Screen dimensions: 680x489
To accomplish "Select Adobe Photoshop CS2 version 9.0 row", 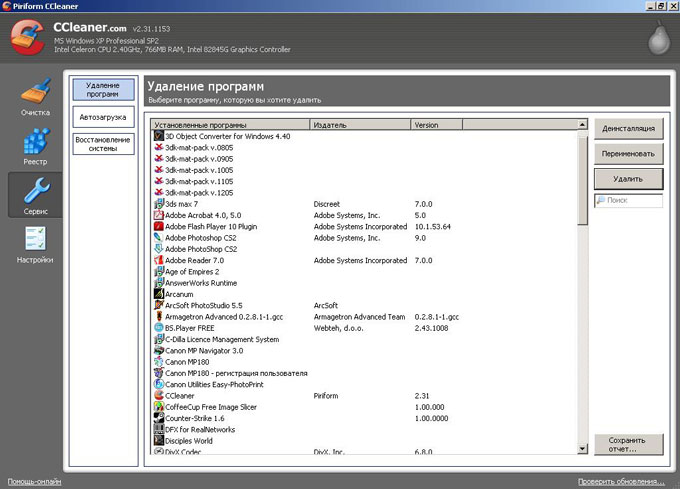I will (364, 238).
